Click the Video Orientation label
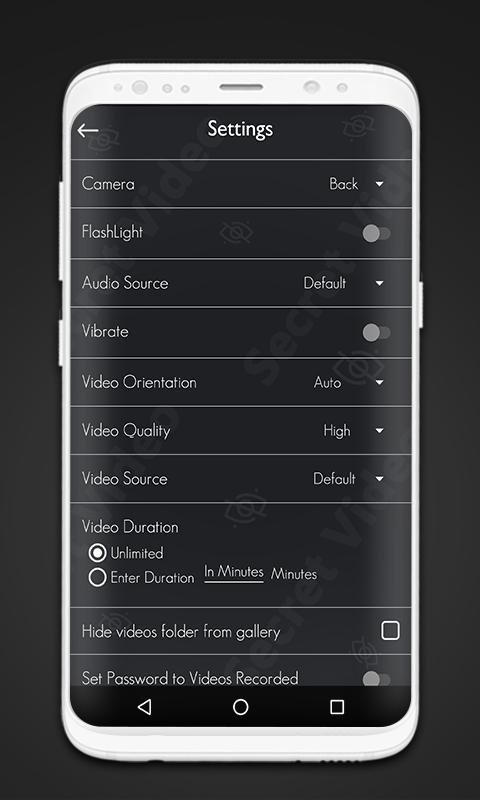This screenshot has height=800, width=480. pyautogui.click(x=139, y=382)
